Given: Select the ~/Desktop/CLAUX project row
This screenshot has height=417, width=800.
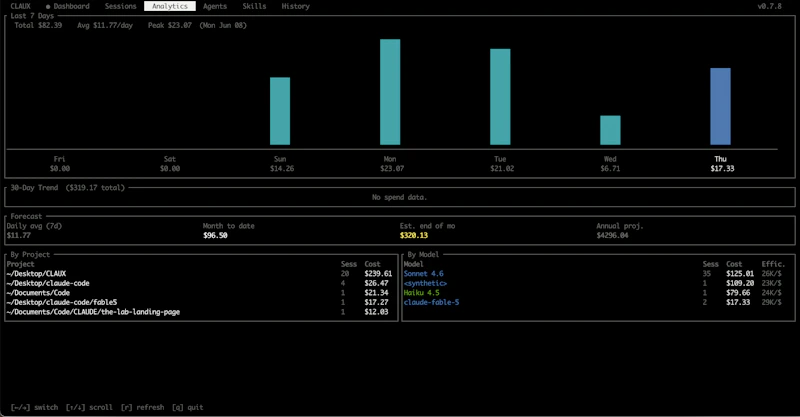Looking at the screenshot, I should point(199,274).
